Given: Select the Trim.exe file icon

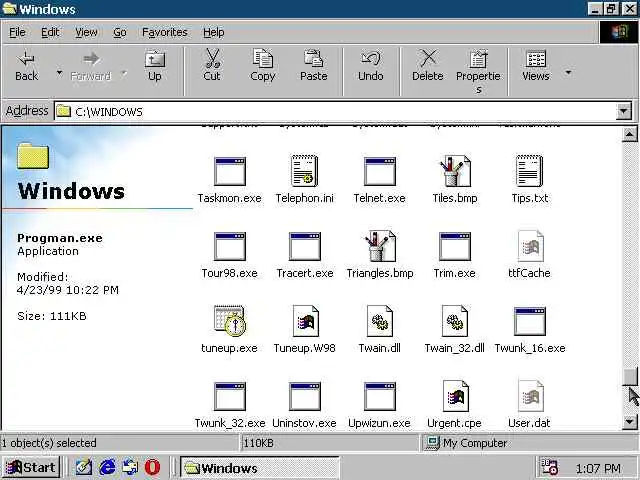Looking at the screenshot, I should coord(455,246).
